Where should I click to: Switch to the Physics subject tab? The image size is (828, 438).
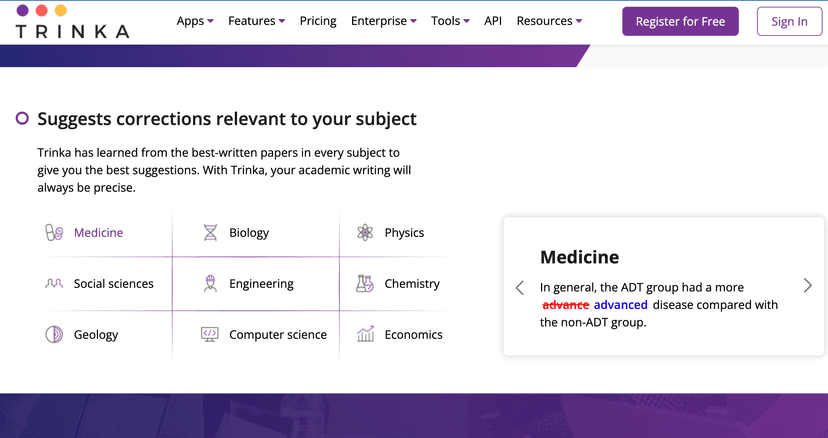404,232
